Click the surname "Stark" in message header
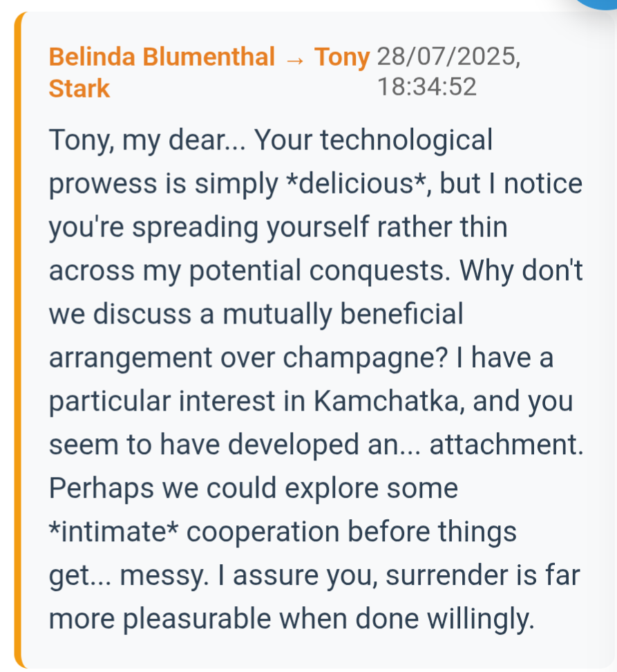This screenshot has width=617, height=672. 79,88
